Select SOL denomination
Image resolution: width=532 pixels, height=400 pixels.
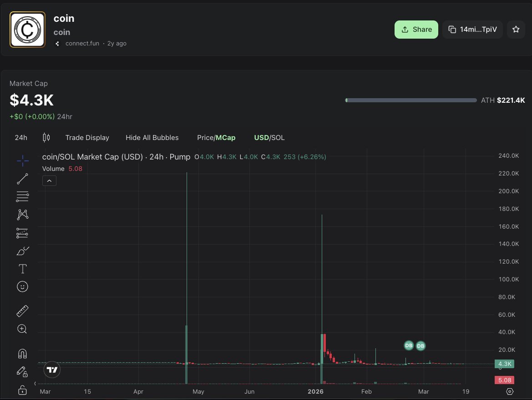278,138
